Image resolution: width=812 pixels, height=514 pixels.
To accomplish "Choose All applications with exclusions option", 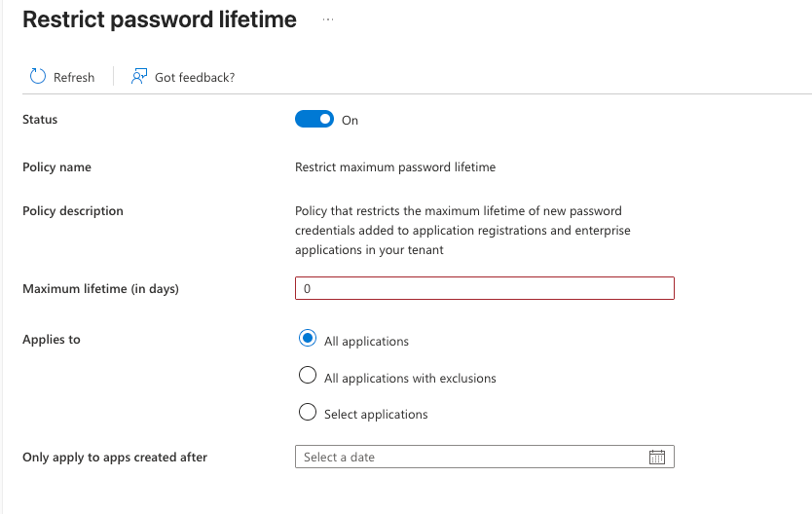I will pos(308,375).
